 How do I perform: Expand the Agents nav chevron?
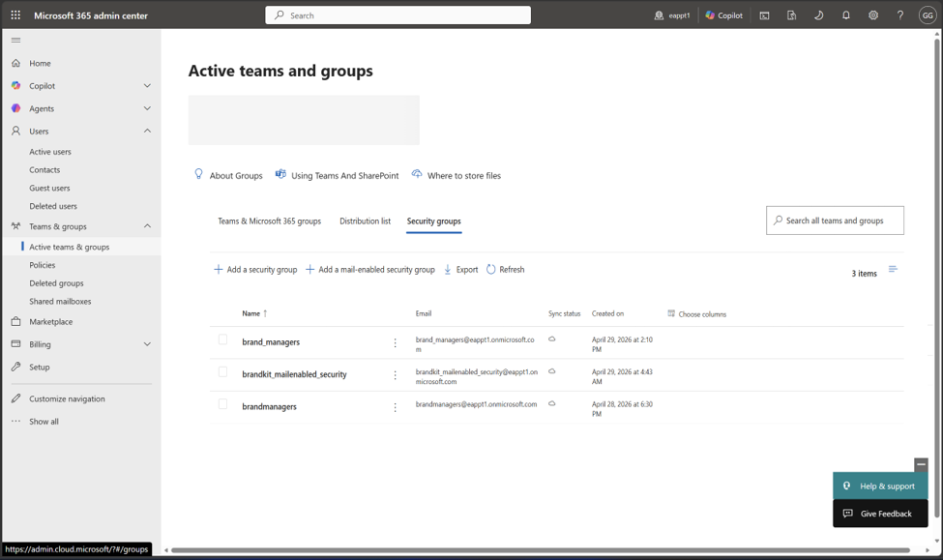[x=147, y=109]
